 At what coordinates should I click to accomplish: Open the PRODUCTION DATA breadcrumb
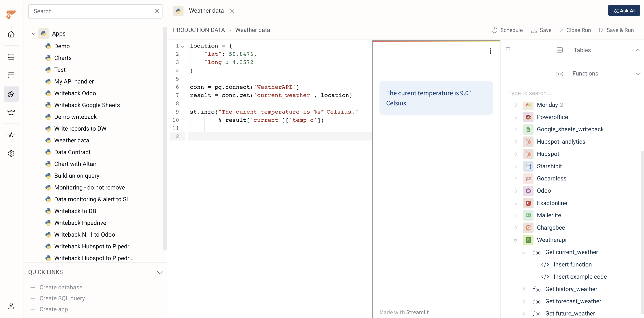pyautogui.click(x=199, y=30)
